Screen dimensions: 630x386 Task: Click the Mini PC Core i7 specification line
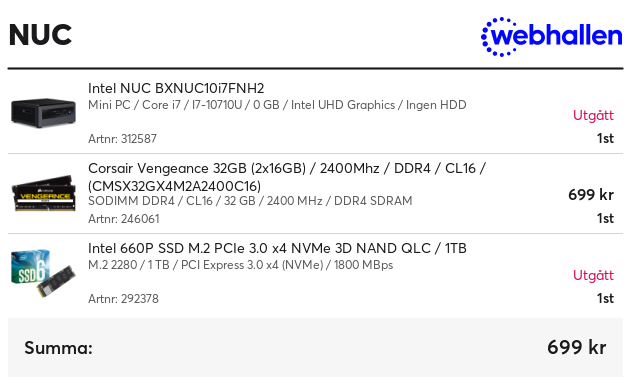point(277,105)
